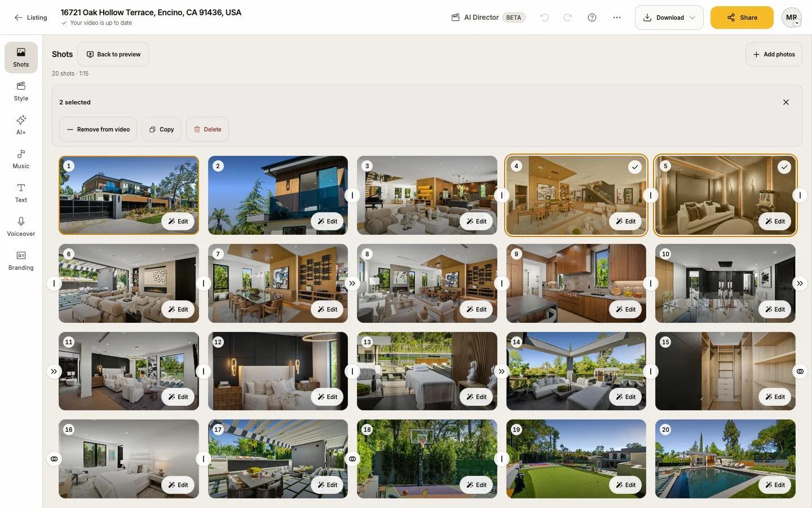This screenshot has width=812, height=508.
Task: Copy the selected shots
Action: (x=161, y=129)
